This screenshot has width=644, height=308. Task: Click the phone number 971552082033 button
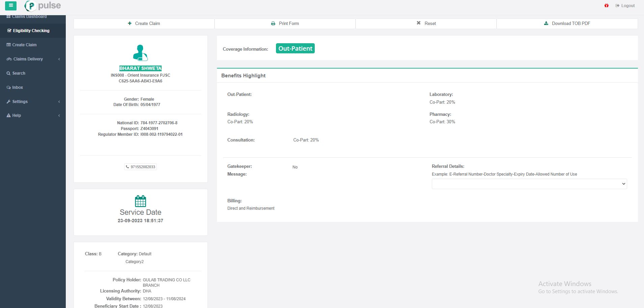click(141, 167)
